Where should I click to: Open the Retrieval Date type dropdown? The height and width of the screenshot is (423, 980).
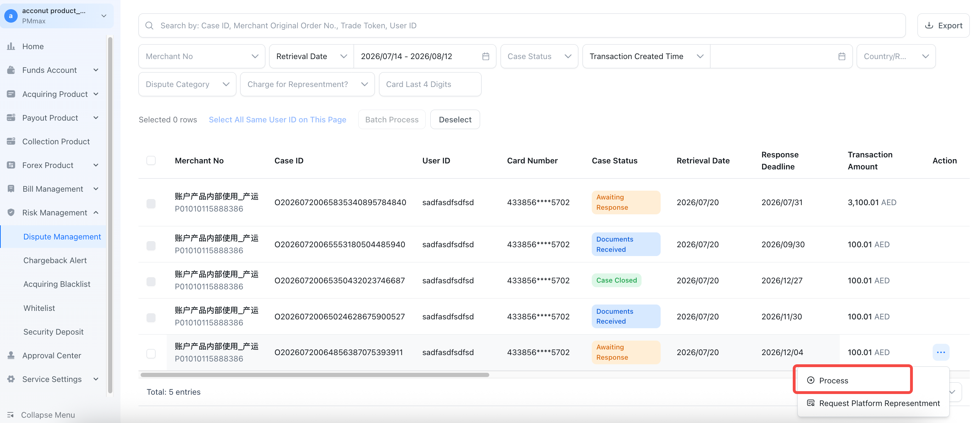[312, 56]
